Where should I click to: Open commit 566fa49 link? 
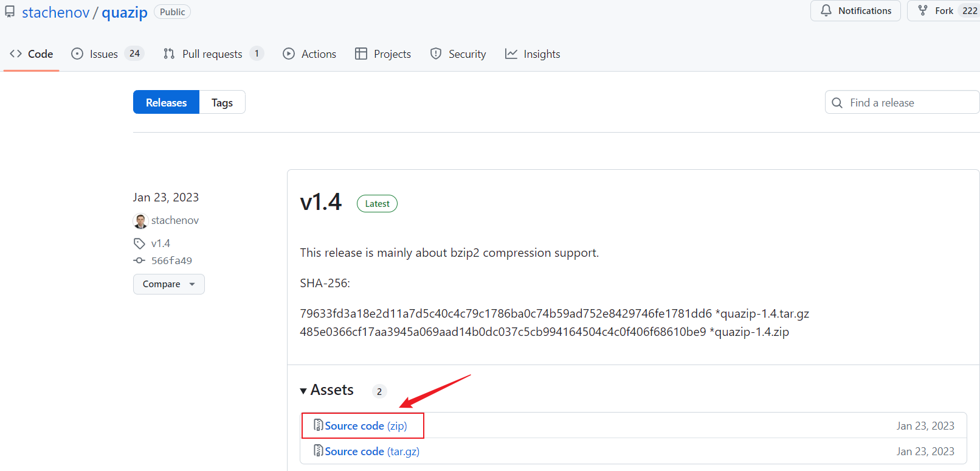[x=171, y=260]
